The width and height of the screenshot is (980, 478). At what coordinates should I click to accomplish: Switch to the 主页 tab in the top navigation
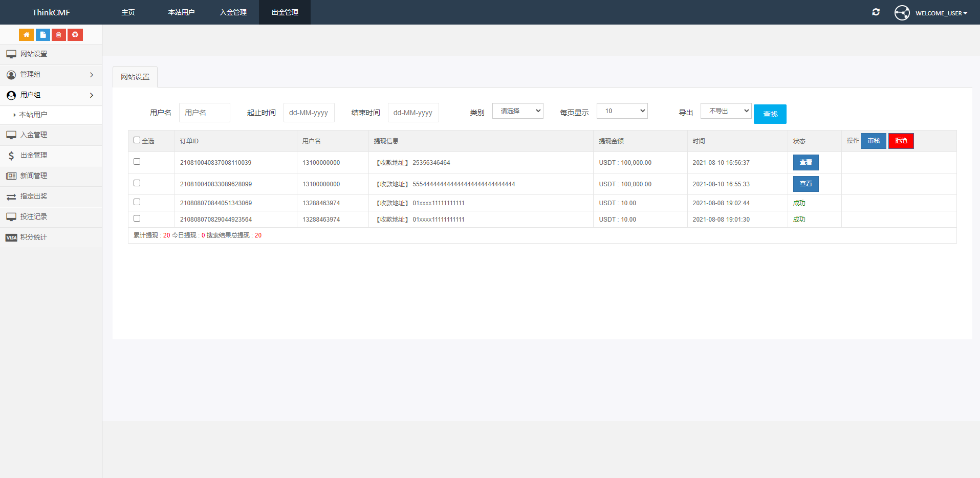click(x=127, y=12)
